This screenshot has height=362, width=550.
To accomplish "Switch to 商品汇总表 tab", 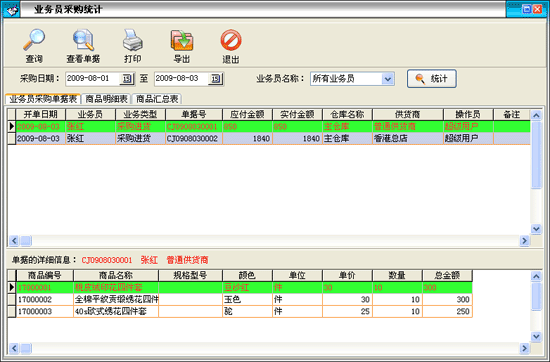I will tap(157, 99).
